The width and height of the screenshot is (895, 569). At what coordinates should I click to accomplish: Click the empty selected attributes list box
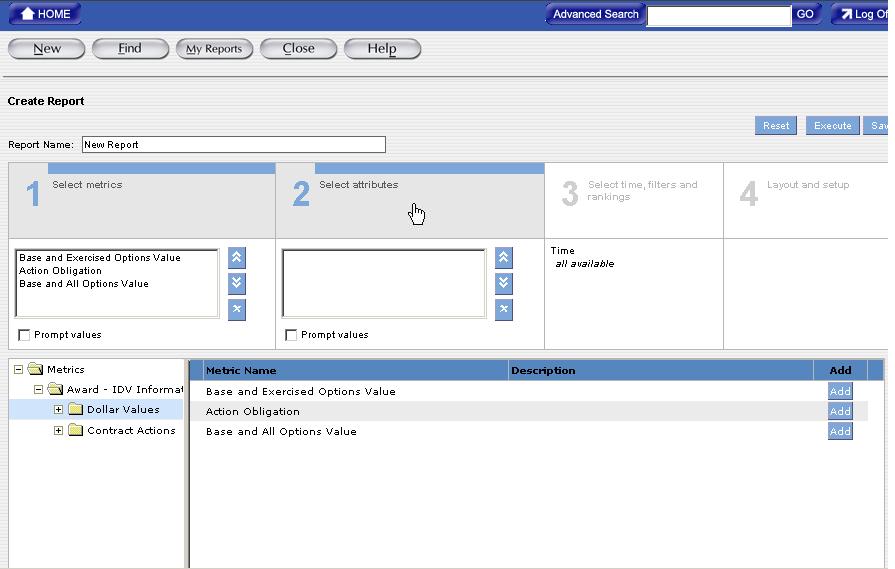(x=384, y=283)
